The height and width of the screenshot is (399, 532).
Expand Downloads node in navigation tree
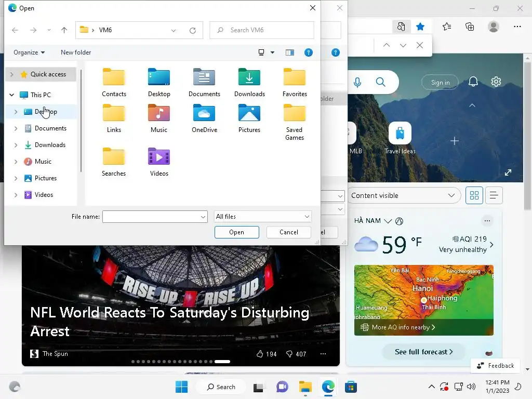coord(16,145)
